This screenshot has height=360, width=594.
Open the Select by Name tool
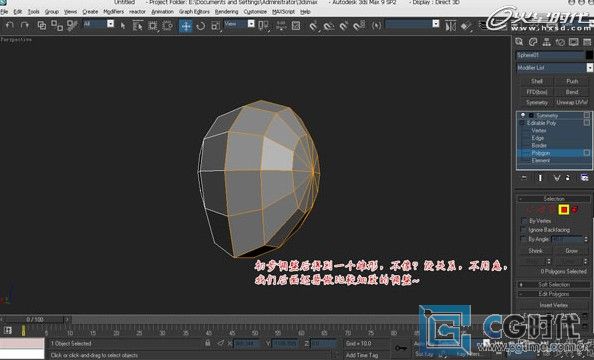coord(138,25)
